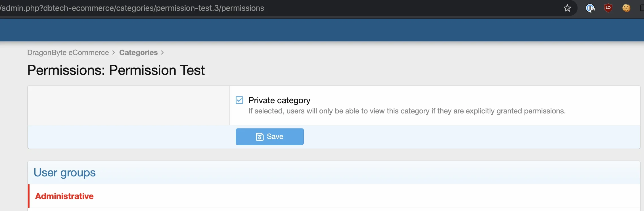Screen dimensions: 644x211
Task: Toggle via the Private category label text
Action: (279, 100)
